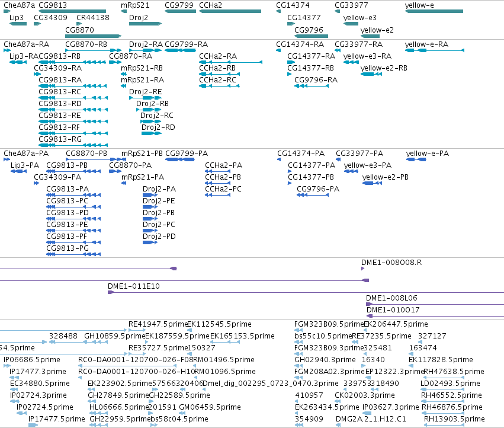Select the Droj2-RD transcript glyph

coord(152,133)
